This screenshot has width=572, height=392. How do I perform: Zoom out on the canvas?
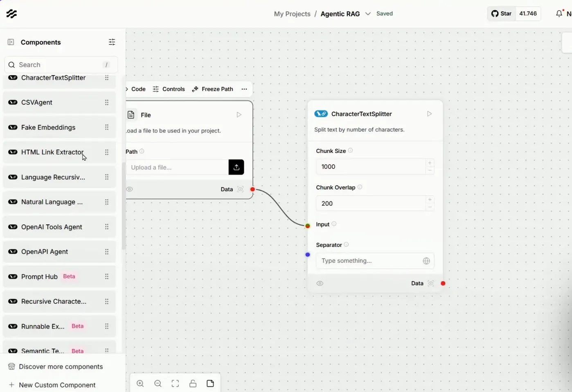point(158,383)
